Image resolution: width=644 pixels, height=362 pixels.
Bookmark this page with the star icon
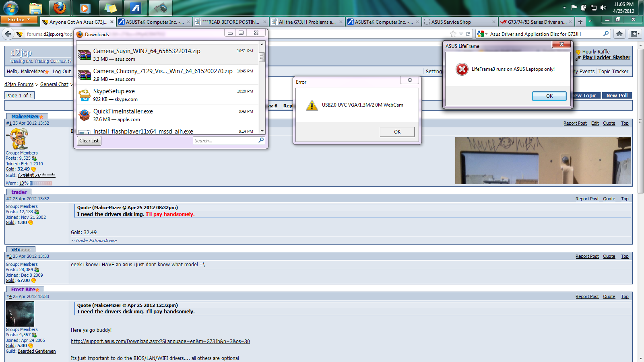(453, 34)
